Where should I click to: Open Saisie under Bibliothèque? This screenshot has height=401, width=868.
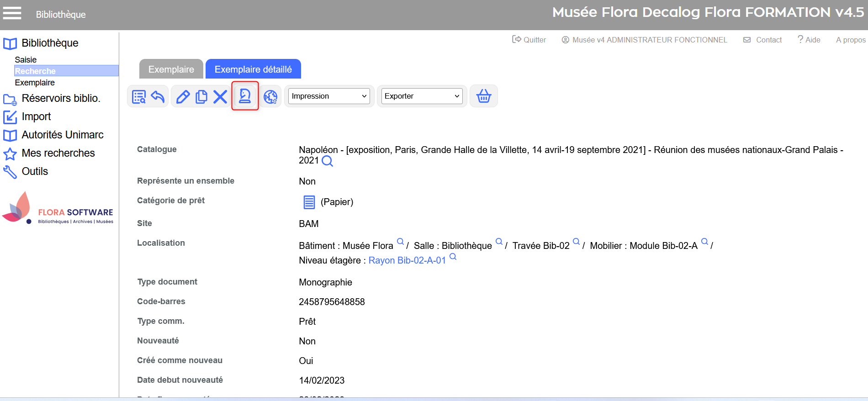click(x=26, y=60)
